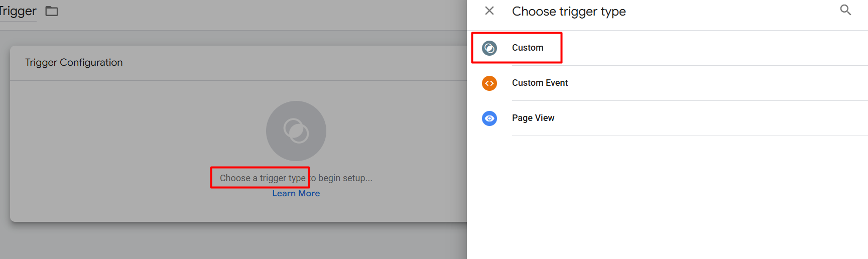Image resolution: width=868 pixels, height=259 pixels.
Task: Open search in the trigger type panel
Action: [845, 10]
